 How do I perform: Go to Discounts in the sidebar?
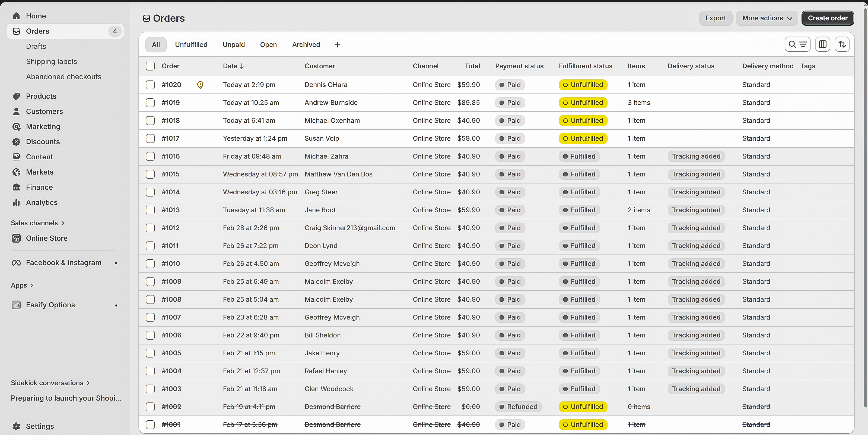pyautogui.click(x=43, y=142)
